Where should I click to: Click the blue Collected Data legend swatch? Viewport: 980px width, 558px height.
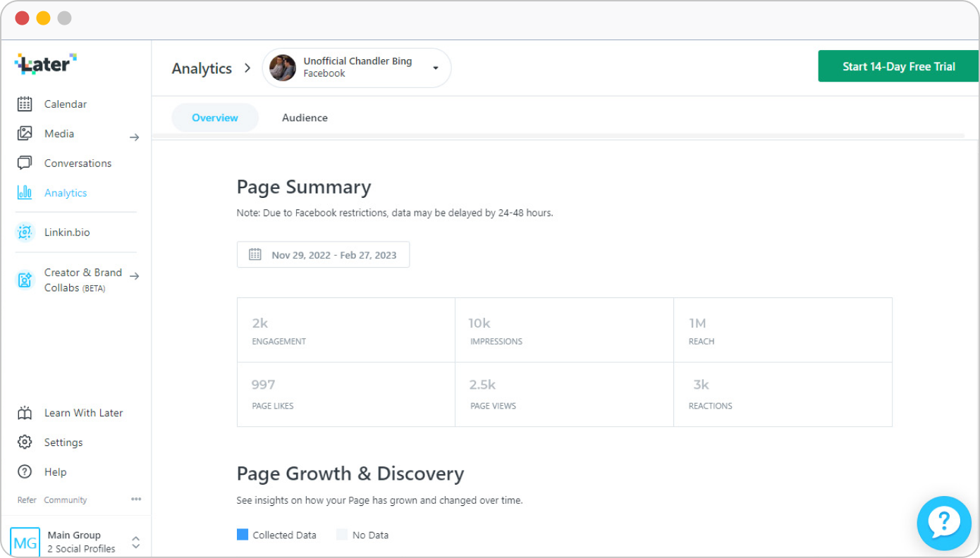243,535
